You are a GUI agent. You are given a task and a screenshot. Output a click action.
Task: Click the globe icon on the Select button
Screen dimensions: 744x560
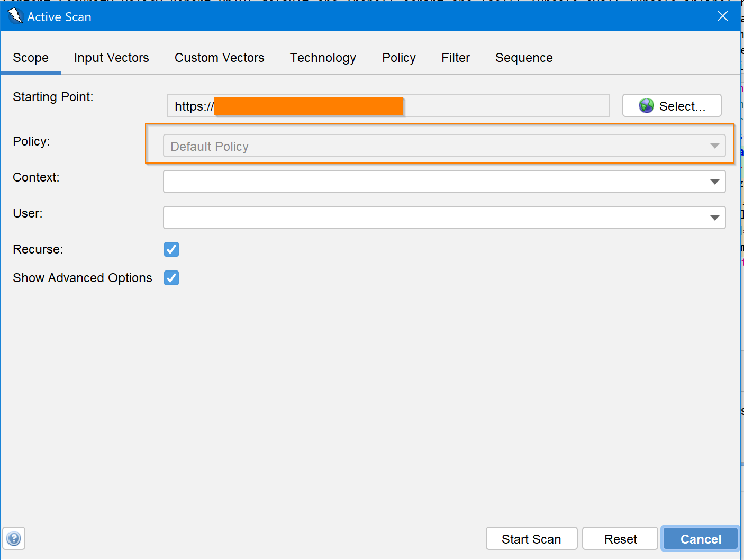(646, 105)
